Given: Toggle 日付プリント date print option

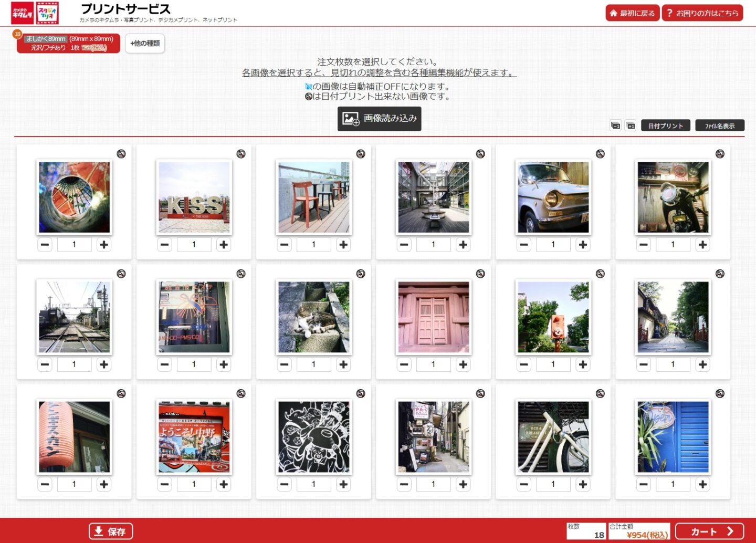Looking at the screenshot, I should 665,126.
